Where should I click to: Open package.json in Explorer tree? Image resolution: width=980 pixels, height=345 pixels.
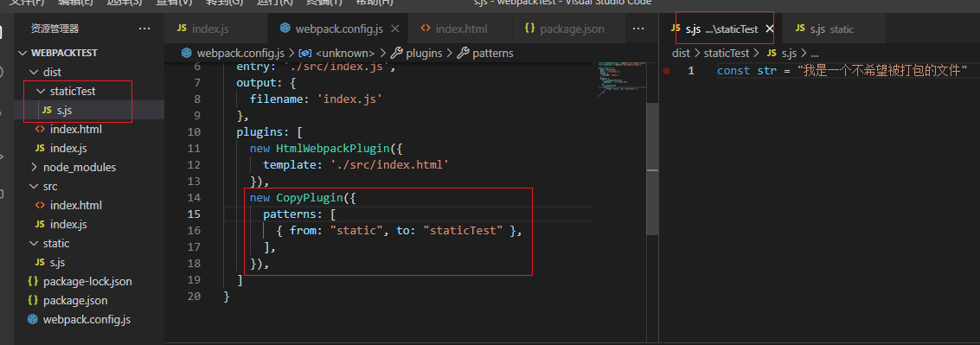coord(75,300)
